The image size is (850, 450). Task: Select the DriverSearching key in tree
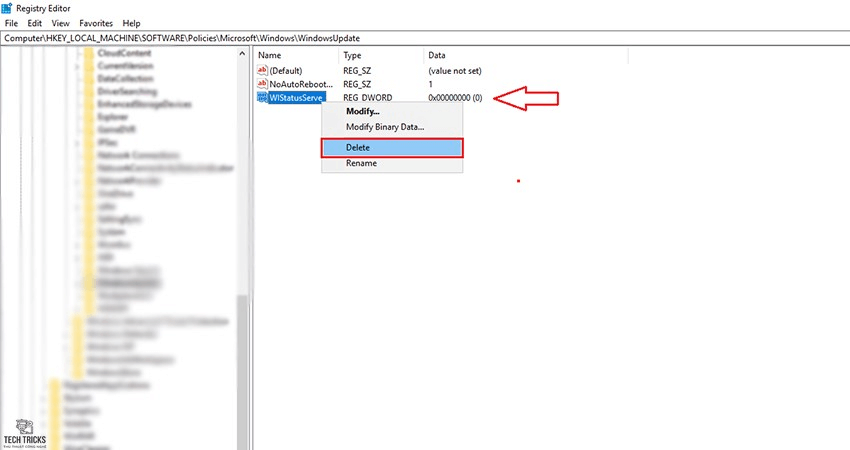pyautogui.click(x=127, y=91)
